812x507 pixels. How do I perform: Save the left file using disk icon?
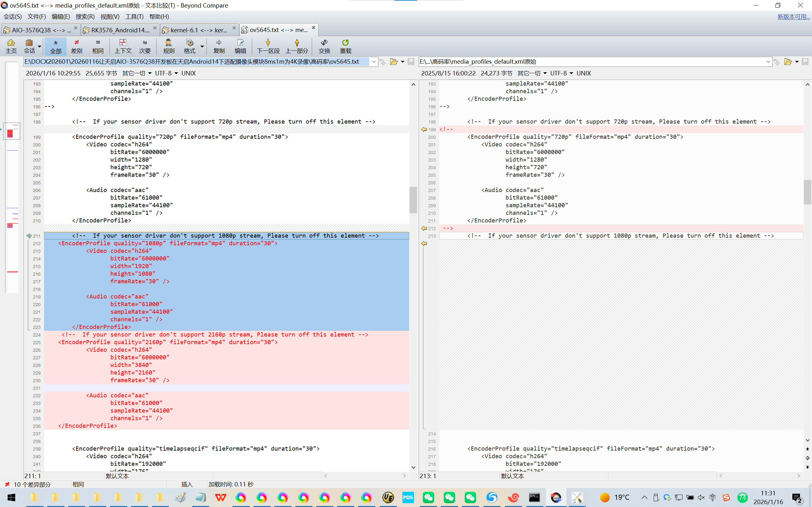click(411, 62)
